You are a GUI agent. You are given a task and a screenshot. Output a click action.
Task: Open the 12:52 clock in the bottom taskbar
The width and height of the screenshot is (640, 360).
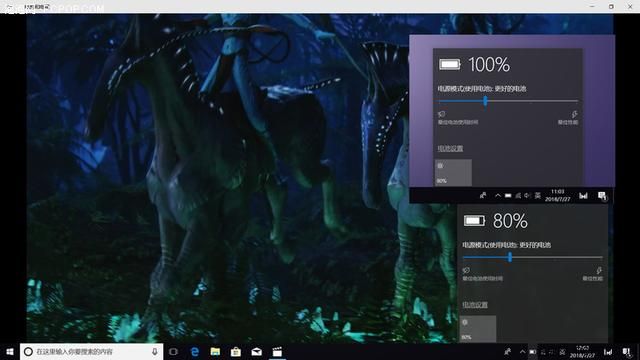(582, 351)
